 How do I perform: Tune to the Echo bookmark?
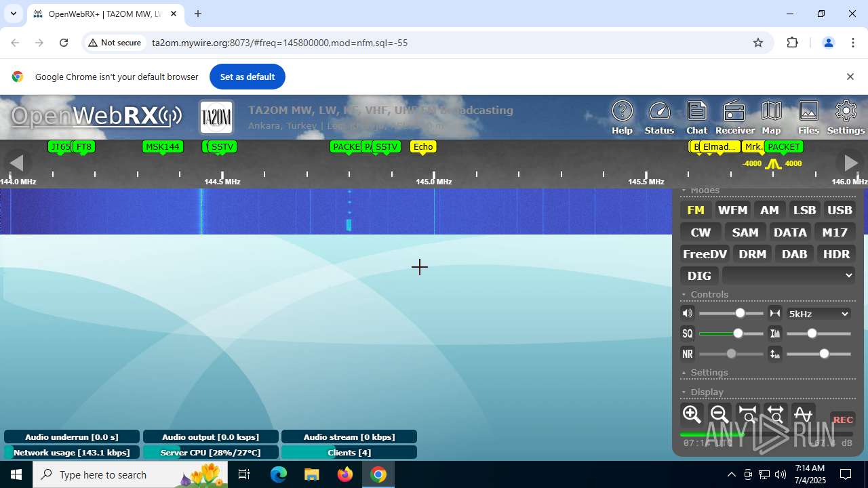click(x=423, y=146)
